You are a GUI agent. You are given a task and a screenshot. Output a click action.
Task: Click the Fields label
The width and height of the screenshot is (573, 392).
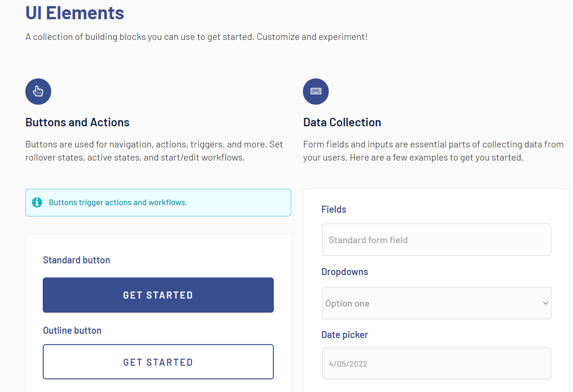pos(333,209)
